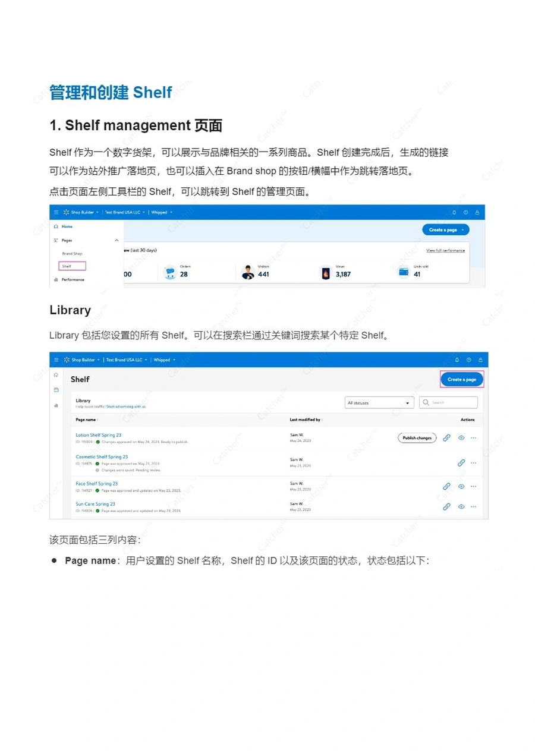The height and width of the screenshot is (756, 535).
Task: Click the Views product icon
Action: 326,273
